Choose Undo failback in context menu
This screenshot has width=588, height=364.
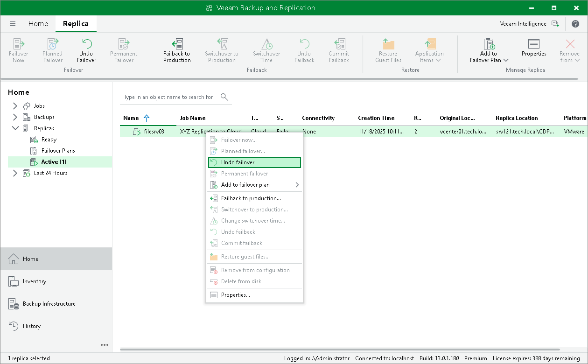click(x=254, y=232)
